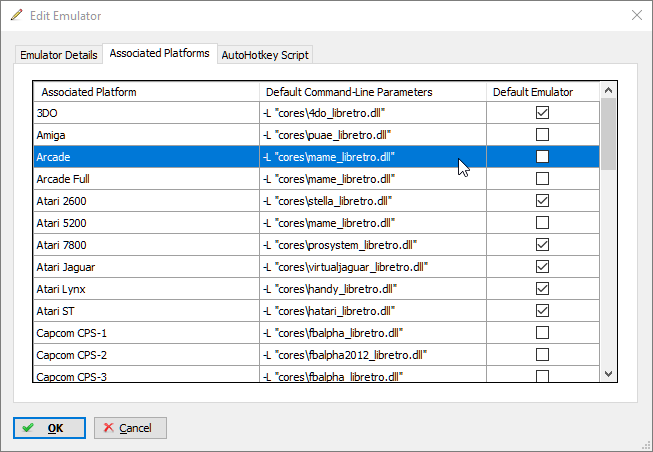This screenshot has width=653, height=452.
Task: Uncheck Default Emulator for 3DO
Action: (542, 112)
